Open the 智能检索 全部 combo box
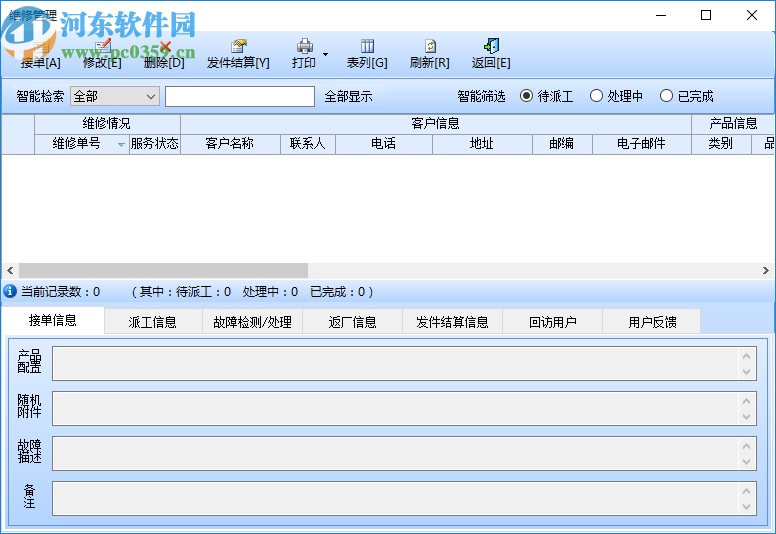This screenshot has height=534, width=776. pos(115,96)
